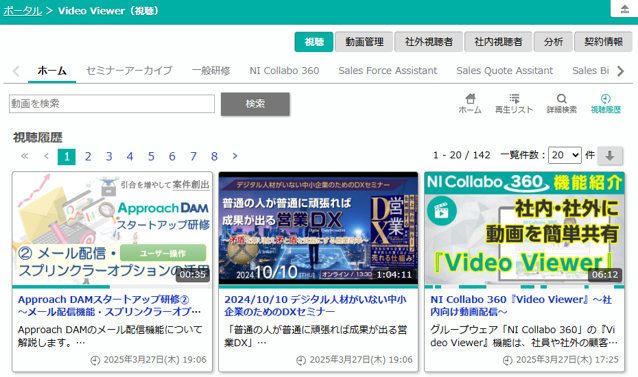Open the 分析 analysis button

click(553, 42)
